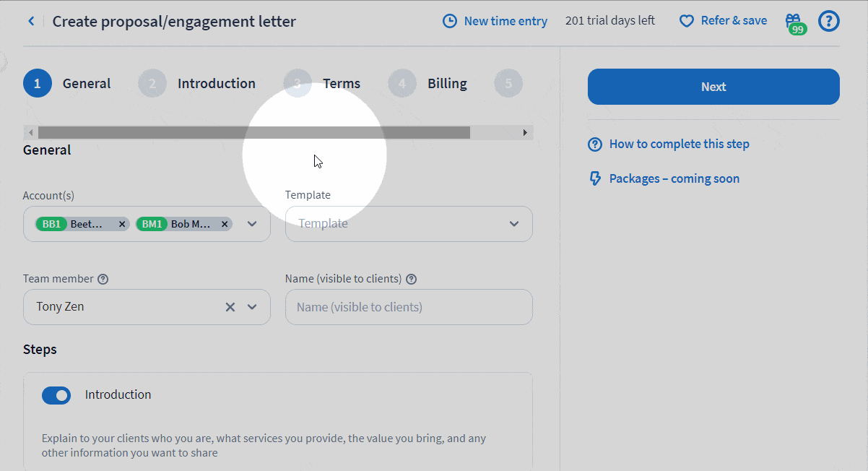Image resolution: width=868 pixels, height=471 pixels.
Task: Click the Name visible to clients help icon
Action: (x=411, y=279)
